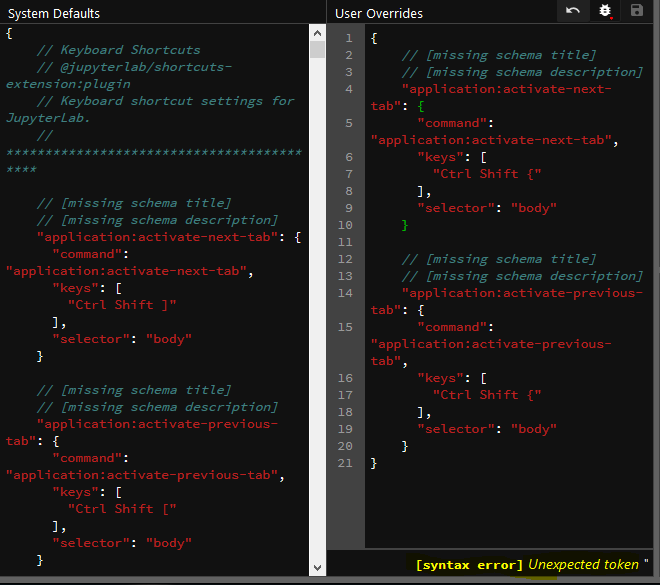
Task: Click line number 11 in the overrides gutter
Action: coord(345,242)
